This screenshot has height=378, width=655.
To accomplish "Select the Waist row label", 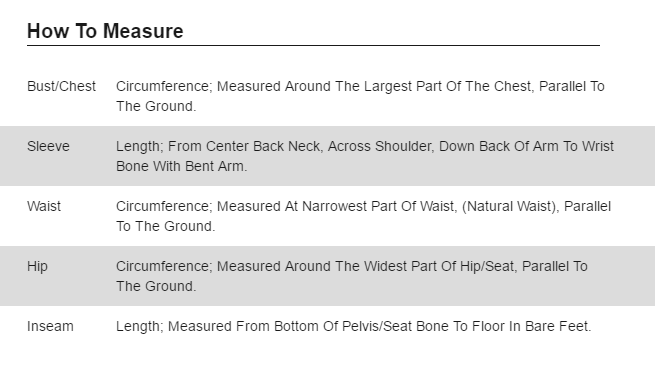I will (44, 206).
